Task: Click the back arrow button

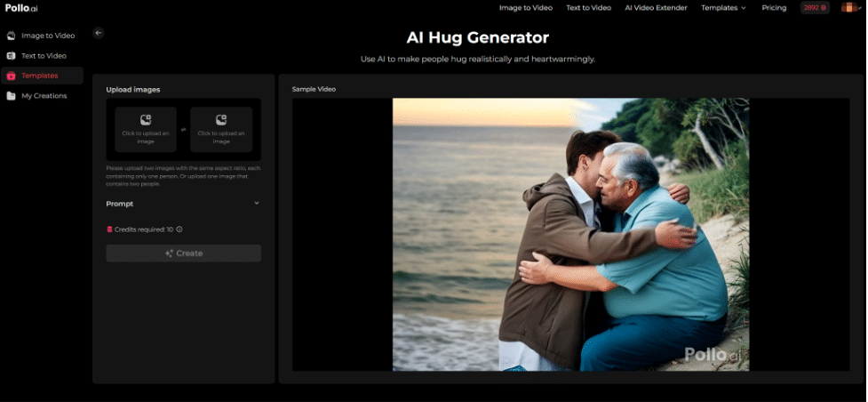Action: (99, 33)
